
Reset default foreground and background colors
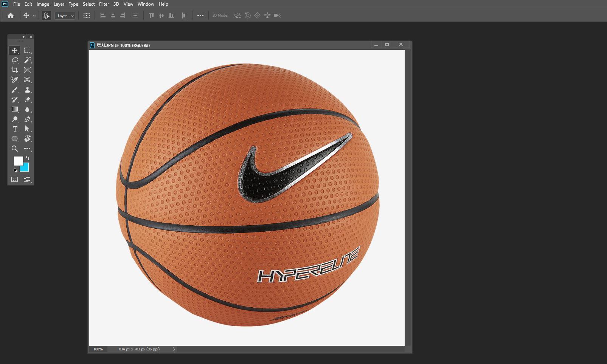(x=16, y=170)
